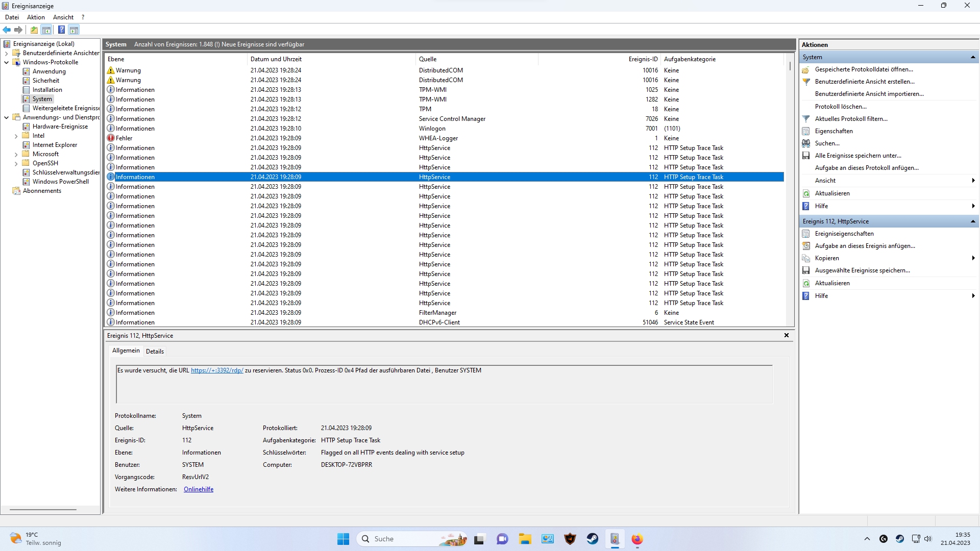
Task: Collapse the Windows-Protokolle tree node
Action: click(x=7, y=62)
